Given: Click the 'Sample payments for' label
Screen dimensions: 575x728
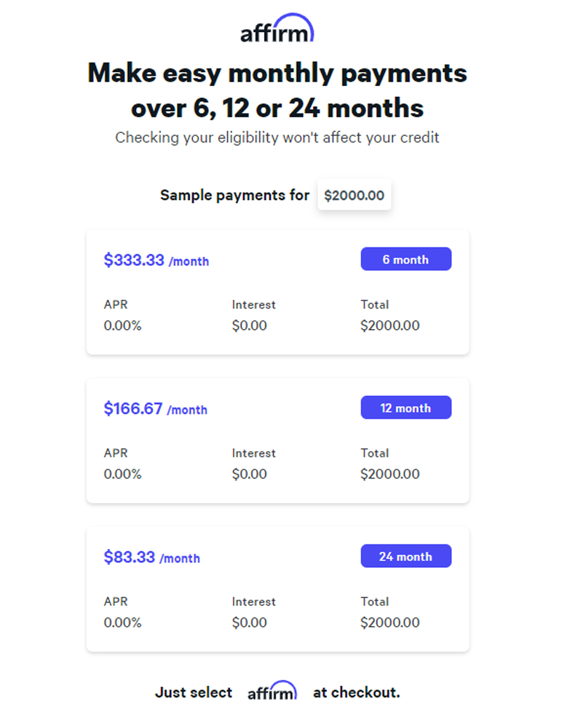Looking at the screenshot, I should (x=234, y=195).
